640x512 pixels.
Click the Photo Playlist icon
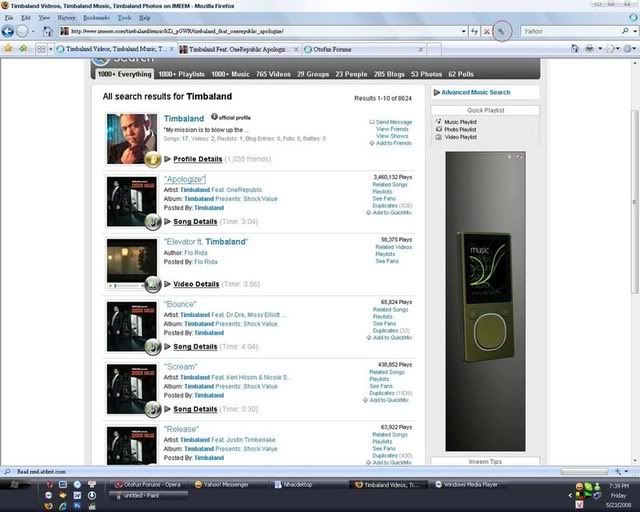pos(439,129)
